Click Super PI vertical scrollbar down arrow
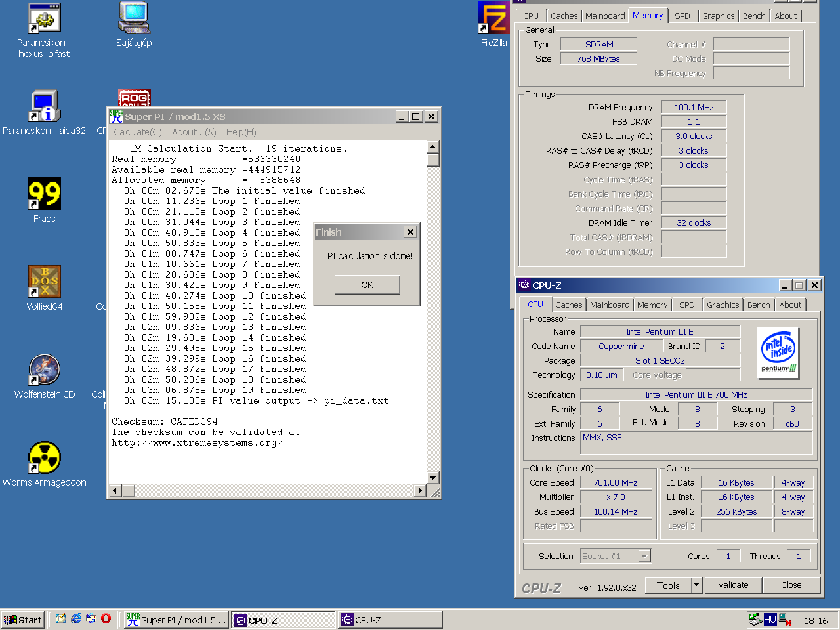840x630 pixels. coord(432,478)
